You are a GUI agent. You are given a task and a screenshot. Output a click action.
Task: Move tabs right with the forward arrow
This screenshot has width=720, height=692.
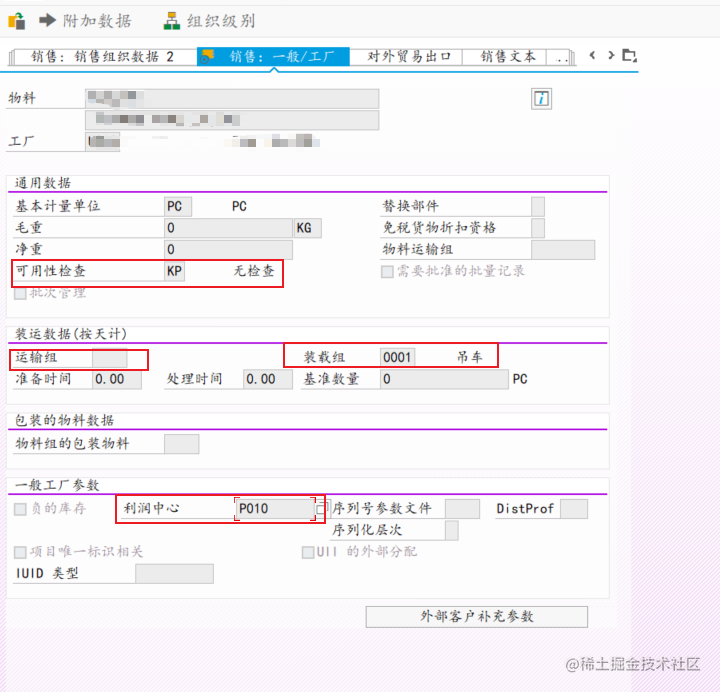click(611, 56)
